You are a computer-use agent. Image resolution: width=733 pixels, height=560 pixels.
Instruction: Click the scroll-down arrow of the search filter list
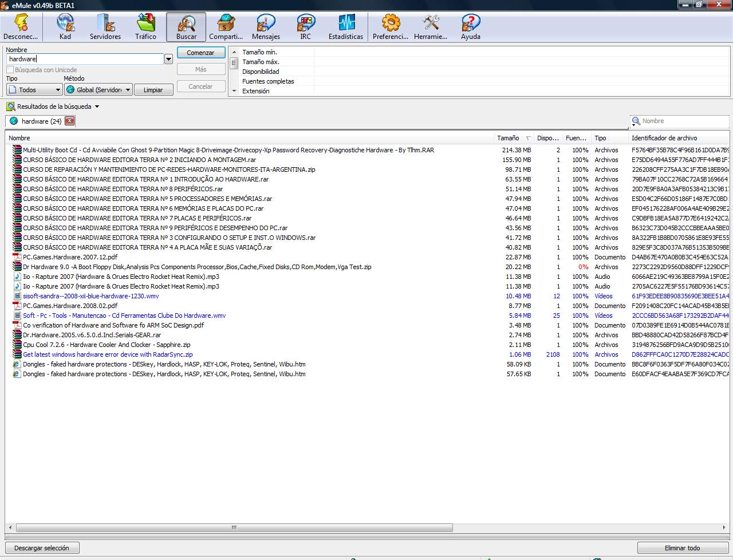[234, 91]
